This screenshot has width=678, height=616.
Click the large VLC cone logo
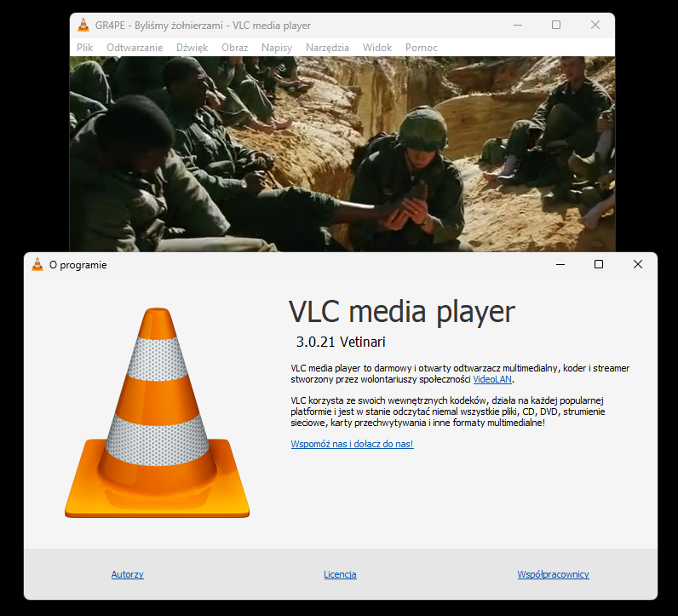pyautogui.click(x=157, y=412)
